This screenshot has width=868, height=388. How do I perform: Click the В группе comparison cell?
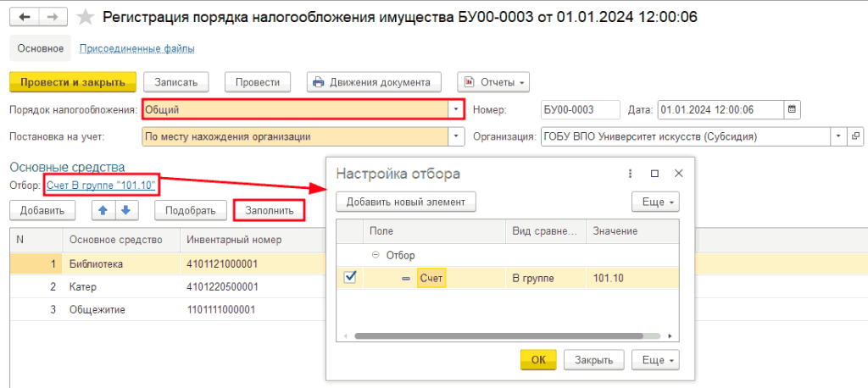click(545, 278)
